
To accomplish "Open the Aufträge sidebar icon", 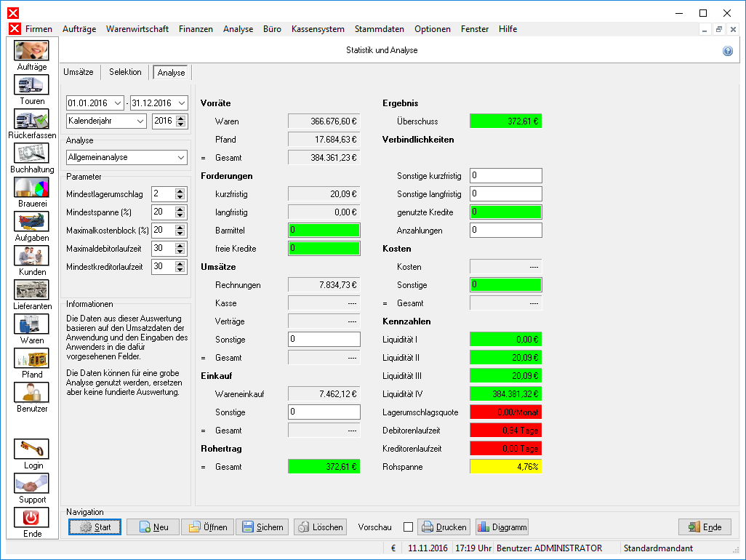I will [x=31, y=50].
